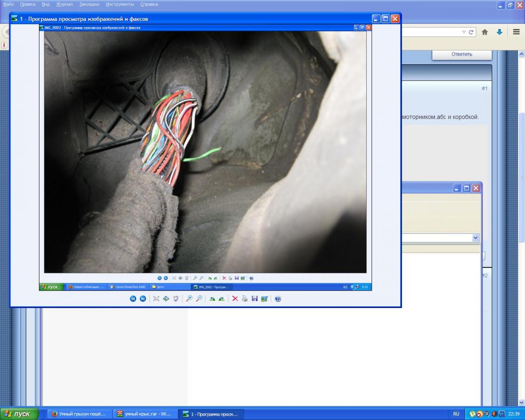Print the current image

245,299
